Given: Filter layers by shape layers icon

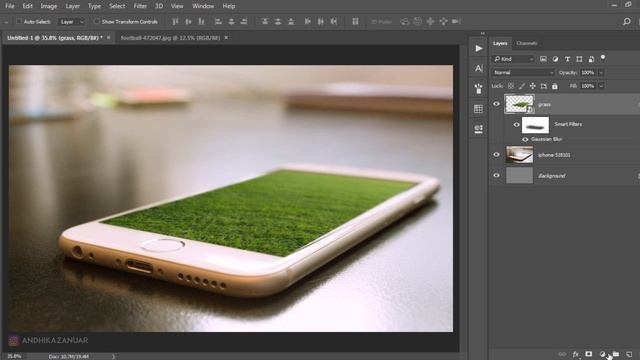Looking at the screenshot, I should click(x=579, y=59).
